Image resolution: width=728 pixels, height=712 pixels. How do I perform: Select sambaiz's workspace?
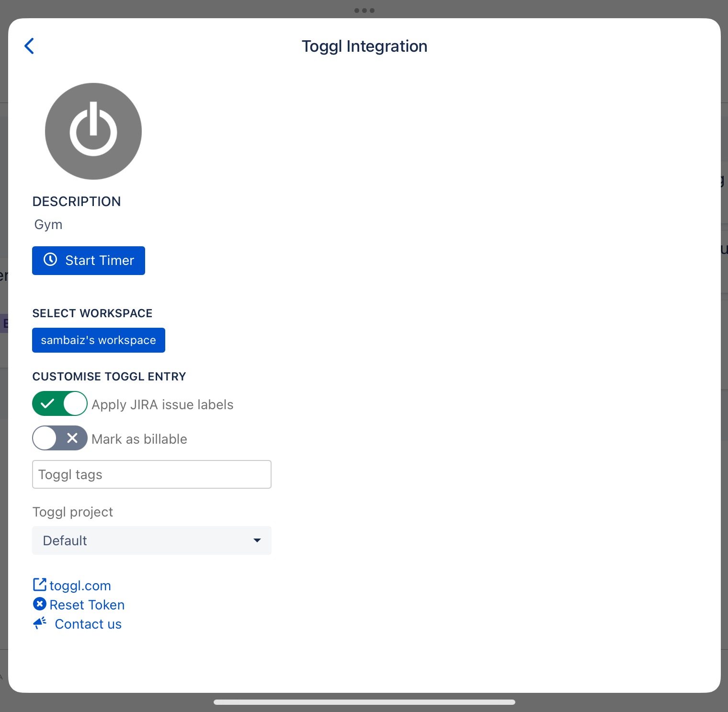tap(99, 340)
